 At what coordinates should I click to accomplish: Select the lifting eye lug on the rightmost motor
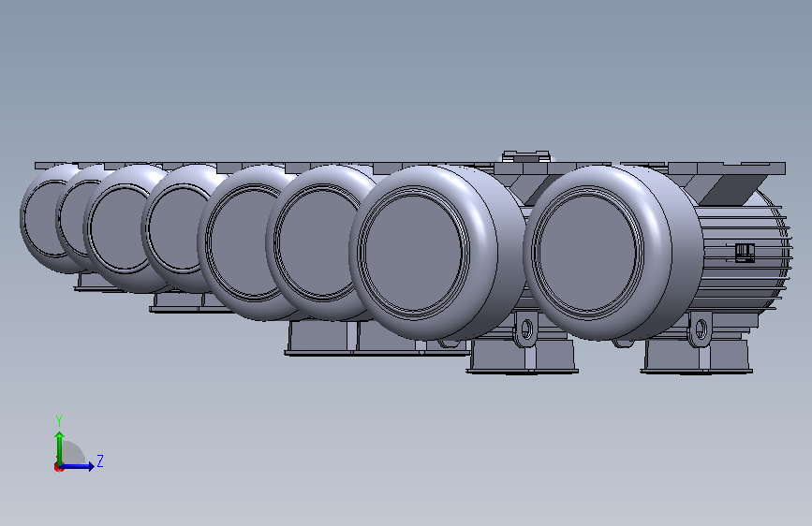[699, 329]
